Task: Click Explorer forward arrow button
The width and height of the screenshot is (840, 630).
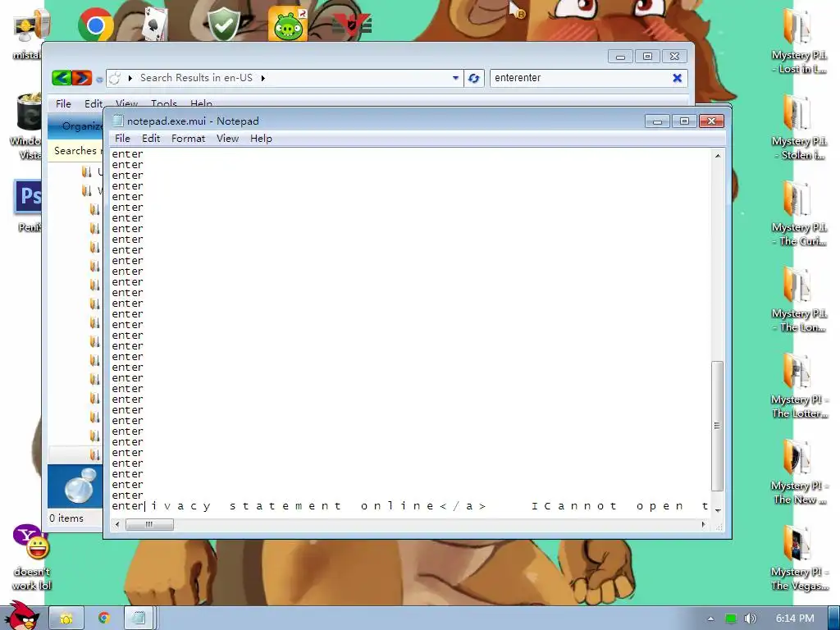Action: click(x=81, y=78)
